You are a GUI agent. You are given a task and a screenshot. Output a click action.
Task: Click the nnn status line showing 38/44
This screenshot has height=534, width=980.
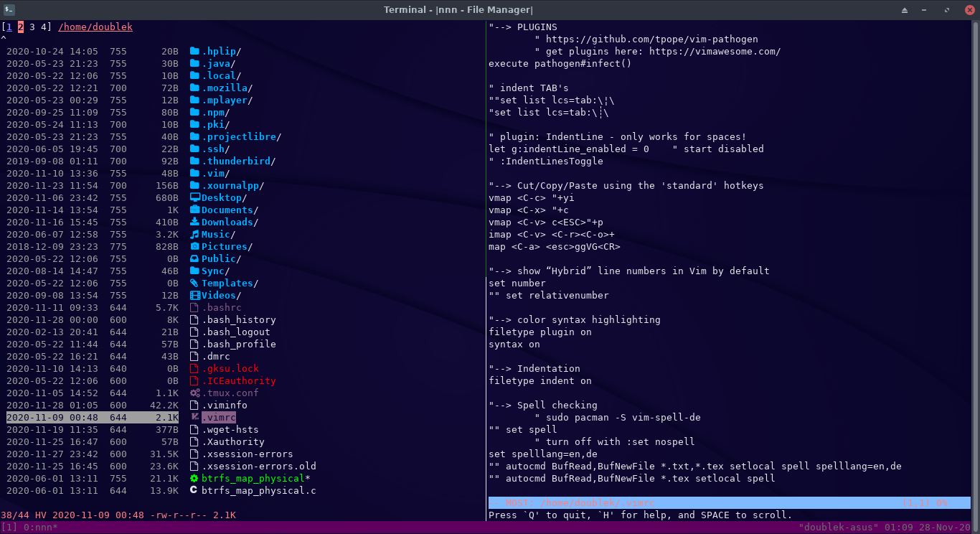coord(118,515)
